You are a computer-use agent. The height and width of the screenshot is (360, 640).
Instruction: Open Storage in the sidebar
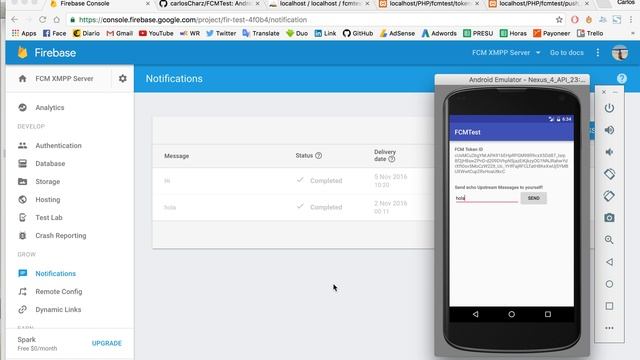pyautogui.click(x=47, y=182)
